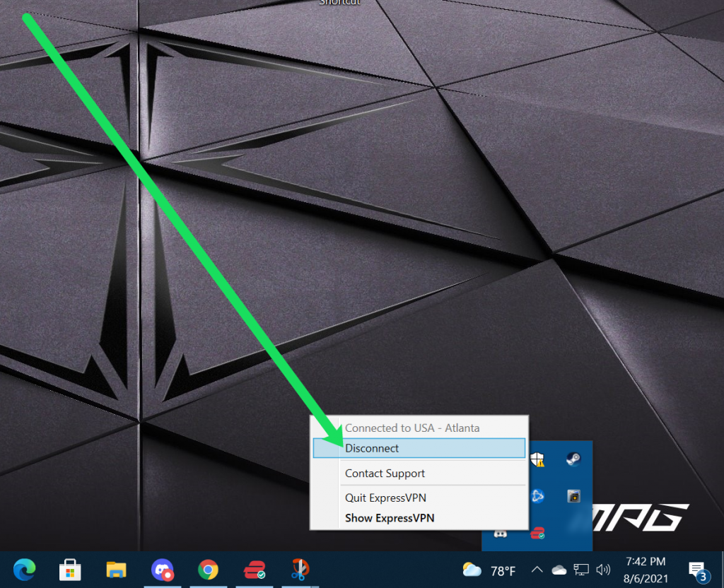Open File Explorer from the taskbar
Screen dimensions: 724x588
[x=116, y=570]
